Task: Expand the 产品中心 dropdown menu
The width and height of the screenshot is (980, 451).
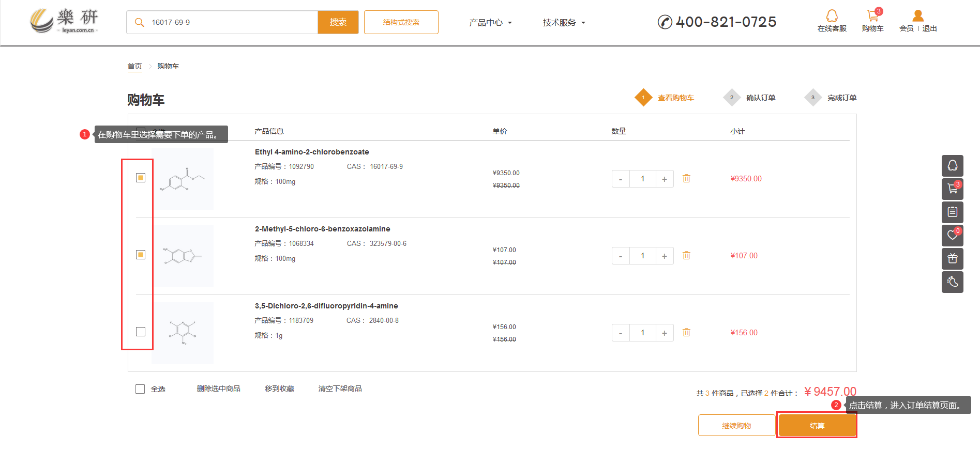Action: [x=490, y=23]
